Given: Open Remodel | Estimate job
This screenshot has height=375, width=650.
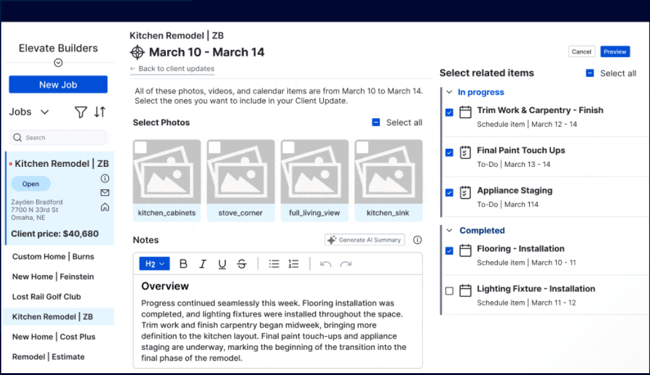Looking at the screenshot, I should click(x=49, y=357).
